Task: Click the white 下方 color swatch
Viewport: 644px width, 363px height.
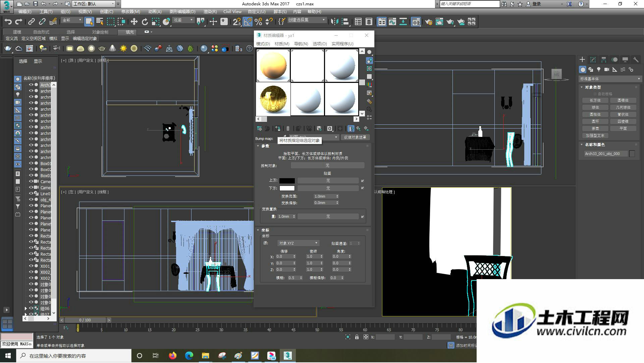Action: click(x=287, y=188)
